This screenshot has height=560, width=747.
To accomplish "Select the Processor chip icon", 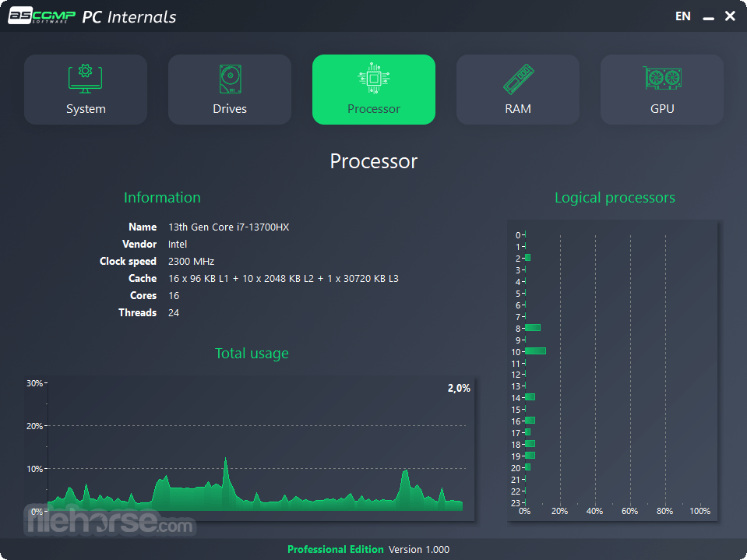I will [374, 78].
